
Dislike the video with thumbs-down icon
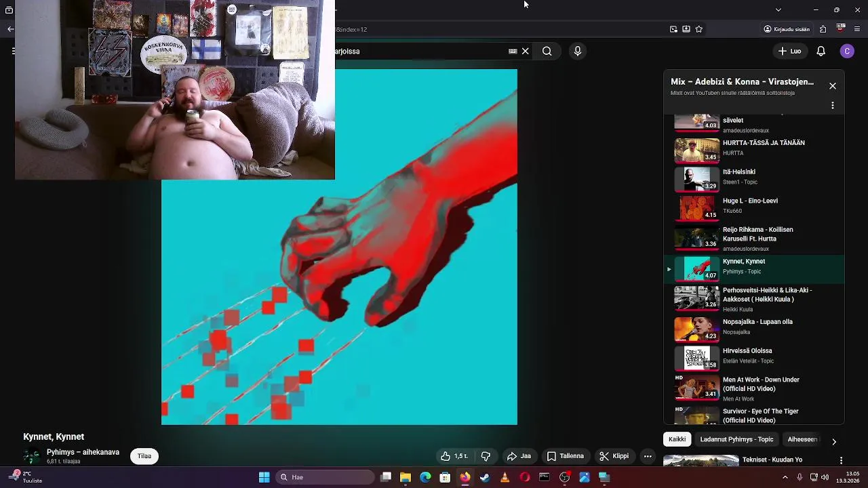pyautogui.click(x=486, y=456)
